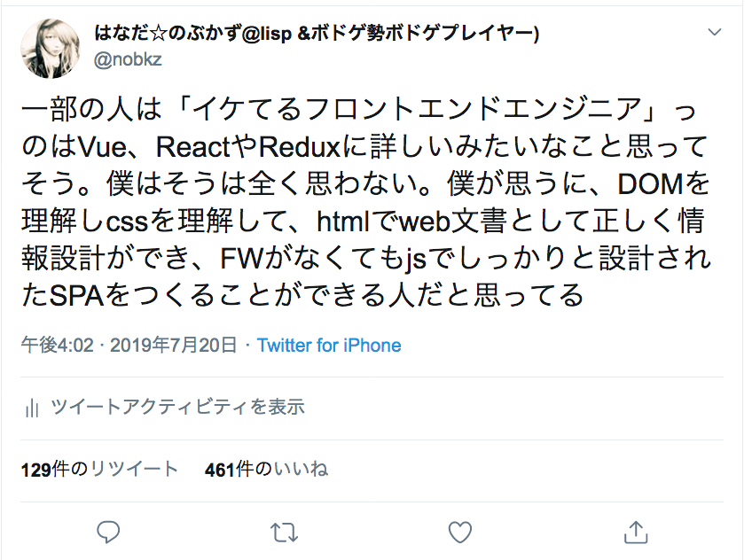Click the reply speech bubble icon
This screenshot has height=560, width=752.
click(x=108, y=532)
